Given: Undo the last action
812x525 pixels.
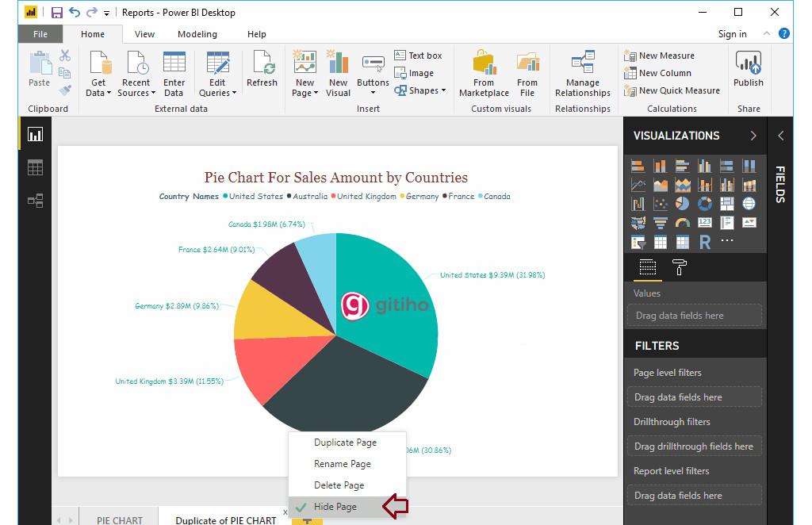Looking at the screenshot, I should (75, 12).
